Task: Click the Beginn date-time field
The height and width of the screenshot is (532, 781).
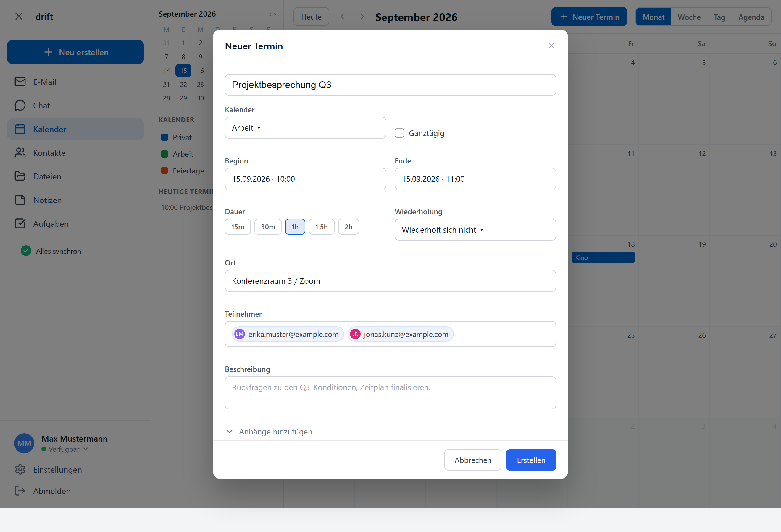Action: click(x=306, y=179)
